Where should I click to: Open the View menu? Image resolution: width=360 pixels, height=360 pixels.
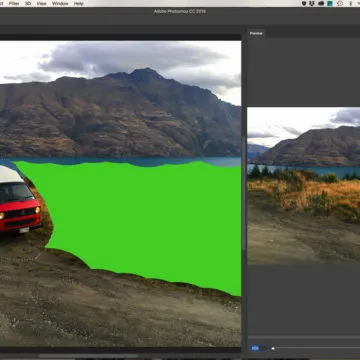(41, 3)
